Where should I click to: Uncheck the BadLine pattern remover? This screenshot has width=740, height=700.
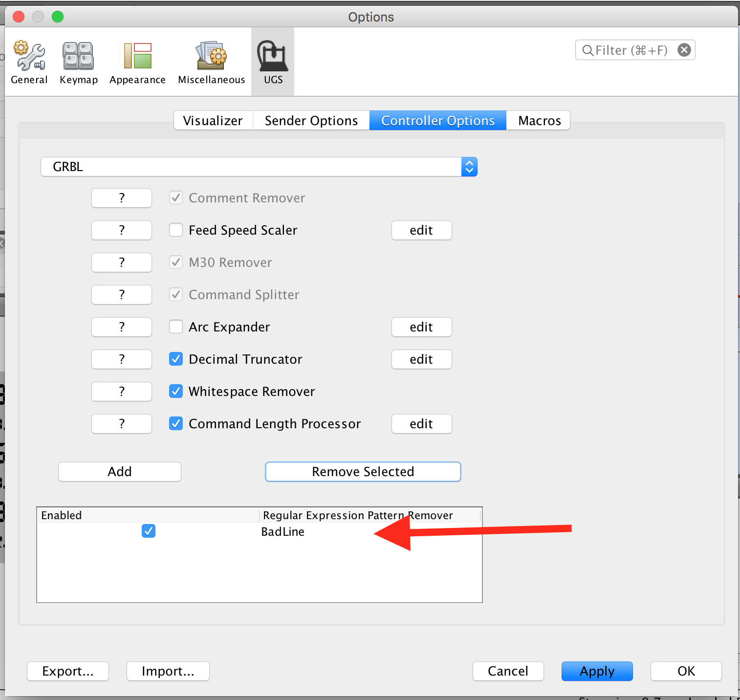[148, 531]
